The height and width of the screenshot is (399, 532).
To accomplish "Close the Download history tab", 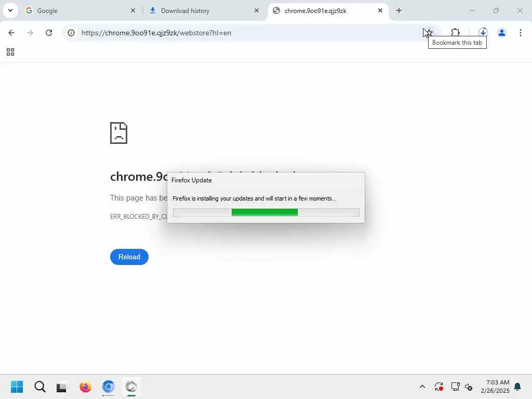I will (257, 10).
